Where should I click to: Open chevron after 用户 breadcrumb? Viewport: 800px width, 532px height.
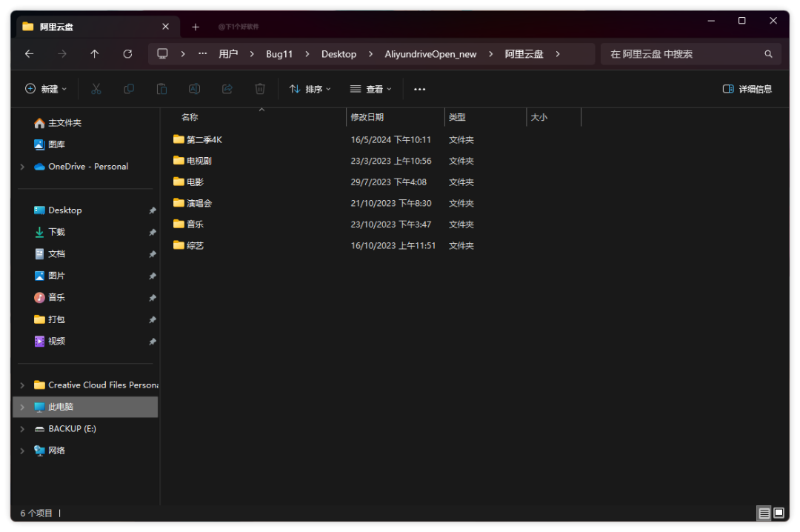click(252, 53)
